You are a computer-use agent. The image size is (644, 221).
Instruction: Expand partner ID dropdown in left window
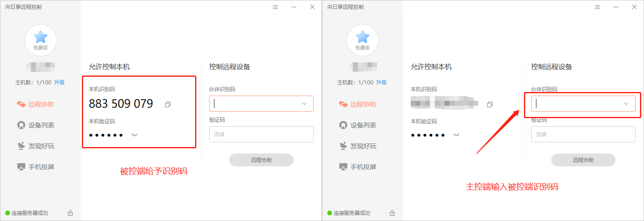tap(304, 104)
